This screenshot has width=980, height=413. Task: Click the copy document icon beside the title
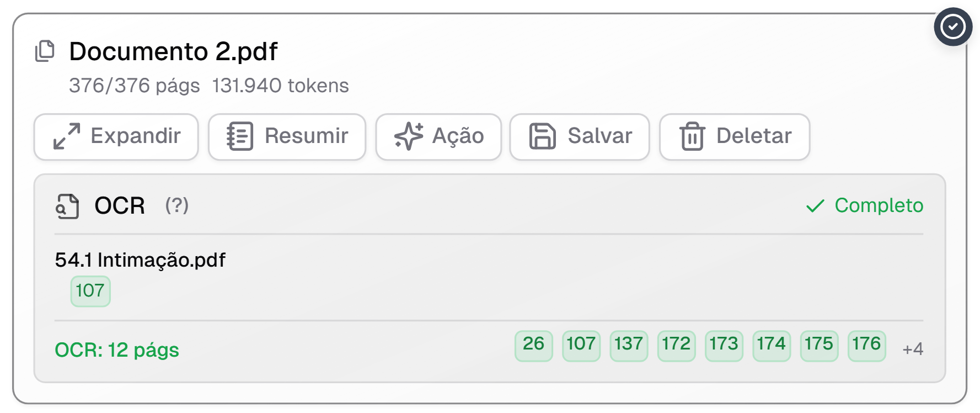(45, 51)
